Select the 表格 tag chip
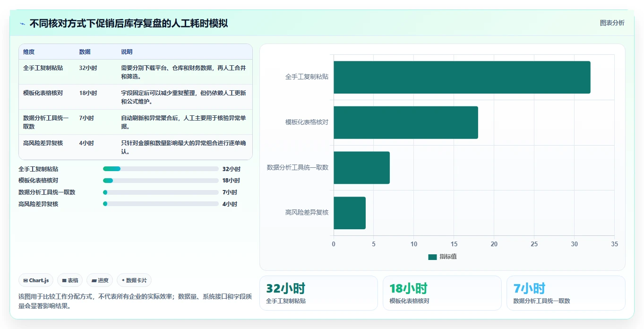Viewport: 644px width, 329px height. click(x=70, y=280)
